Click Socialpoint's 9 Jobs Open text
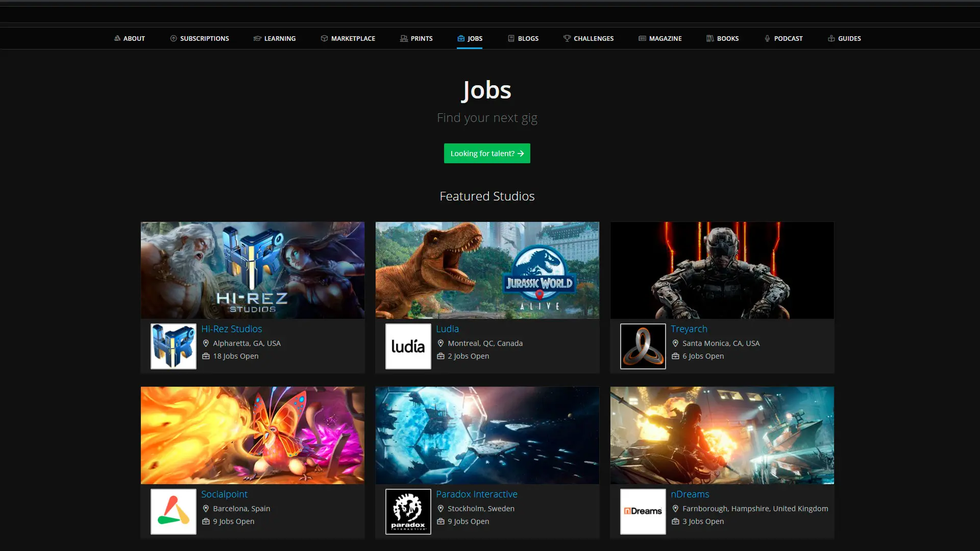Image resolution: width=980 pixels, height=551 pixels. click(233, 521)
